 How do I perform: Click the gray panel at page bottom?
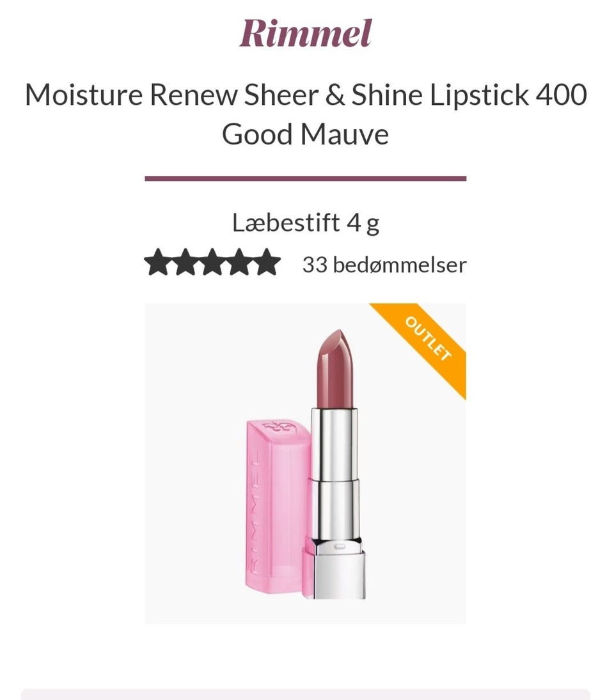coord(306,695)
